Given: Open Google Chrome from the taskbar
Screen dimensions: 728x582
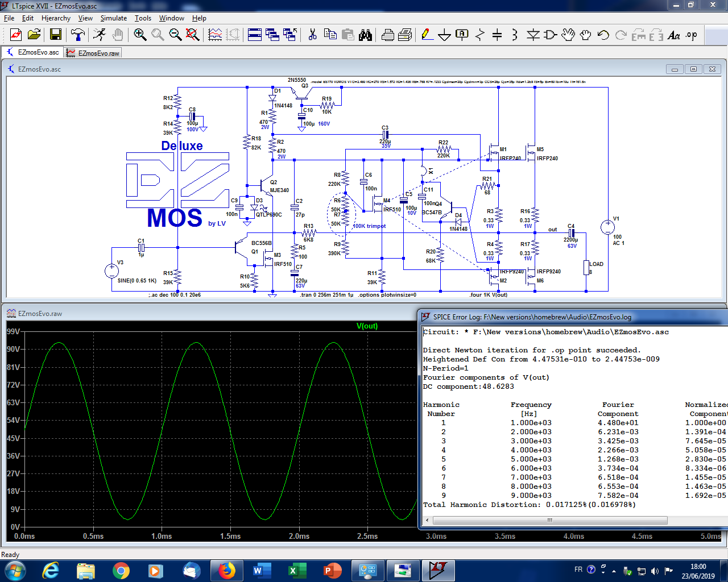Looking at the screenshot, I should (121, 570).
